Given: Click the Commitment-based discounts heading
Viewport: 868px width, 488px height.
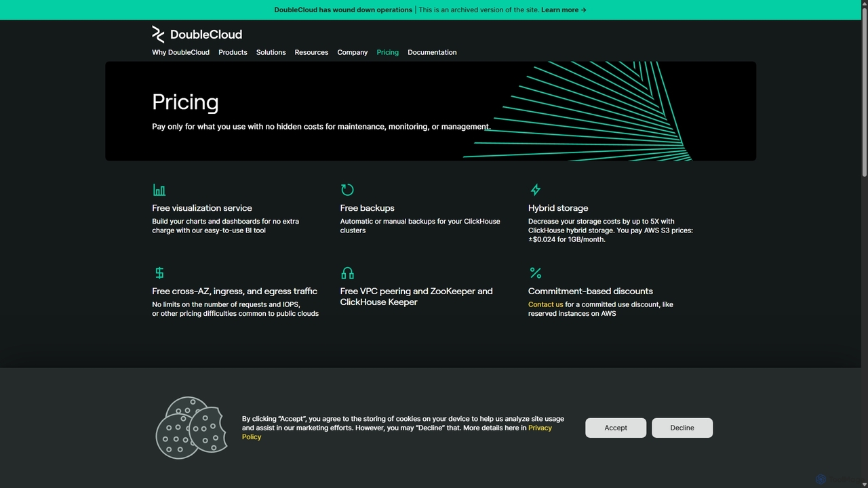Looking at the screenshot, I should point(591,291).
